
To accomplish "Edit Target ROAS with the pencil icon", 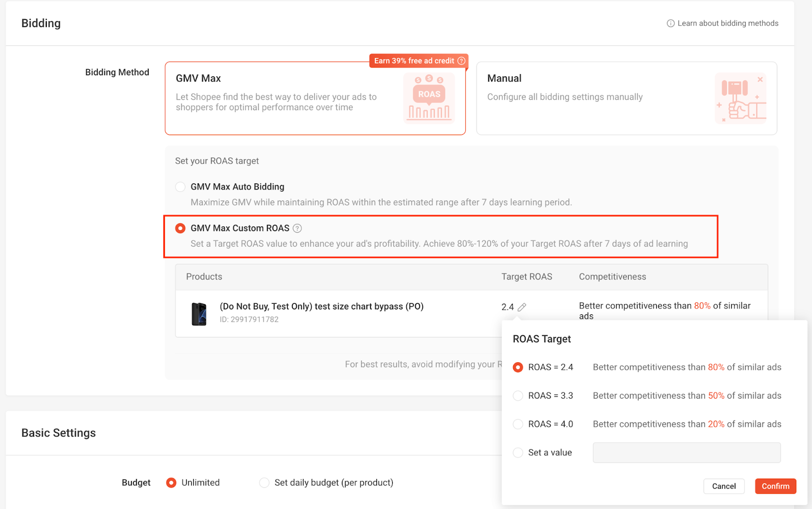I will pyautogui.click(x=522, y=307).
